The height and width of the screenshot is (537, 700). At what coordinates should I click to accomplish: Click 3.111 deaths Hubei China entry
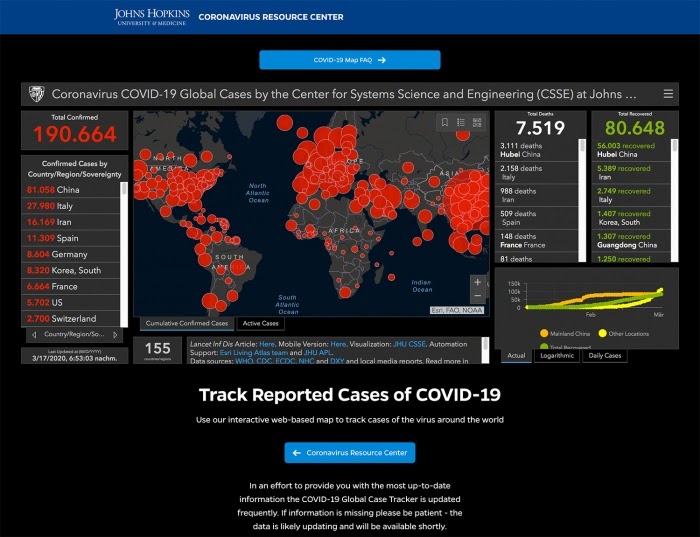tap(537, 150)
